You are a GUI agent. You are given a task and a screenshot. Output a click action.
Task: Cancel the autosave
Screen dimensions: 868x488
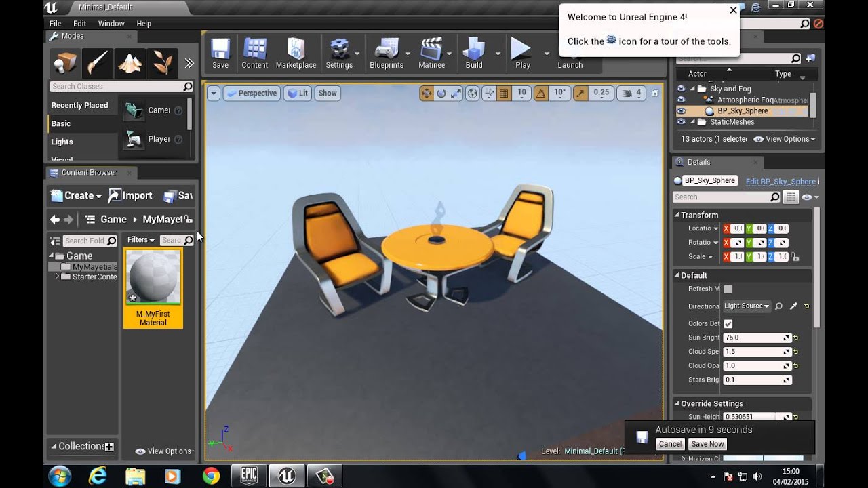click(x=670, y=444)
